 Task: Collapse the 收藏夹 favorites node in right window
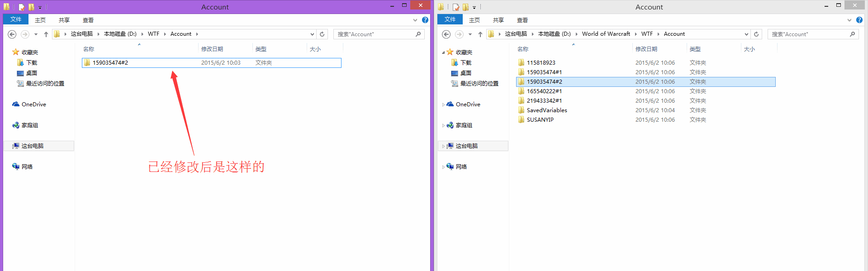click(443, 52)
